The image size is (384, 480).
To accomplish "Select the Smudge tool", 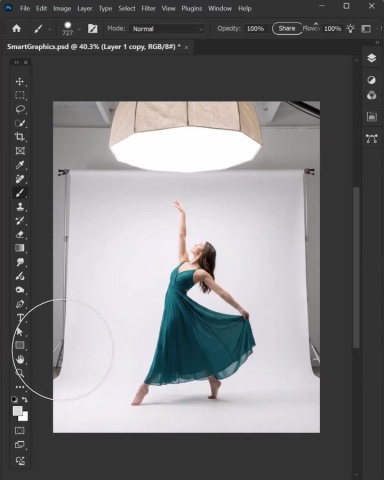I will coord(20,262).
